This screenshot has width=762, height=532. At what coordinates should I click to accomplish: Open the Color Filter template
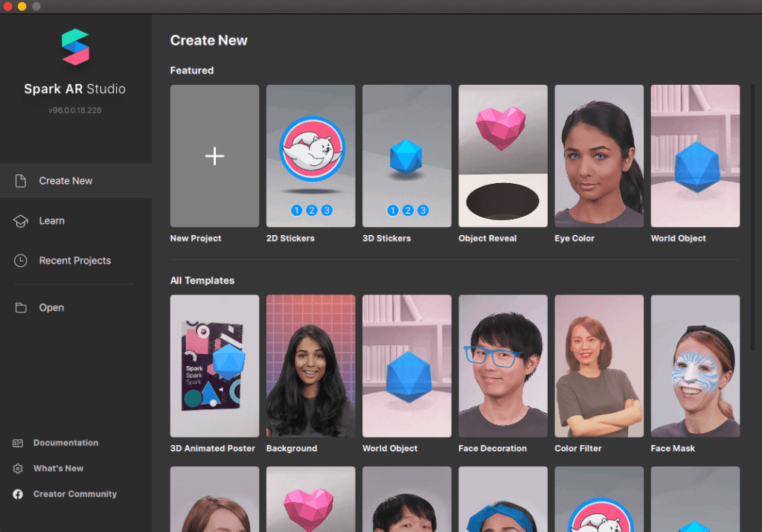coord(599,366)
